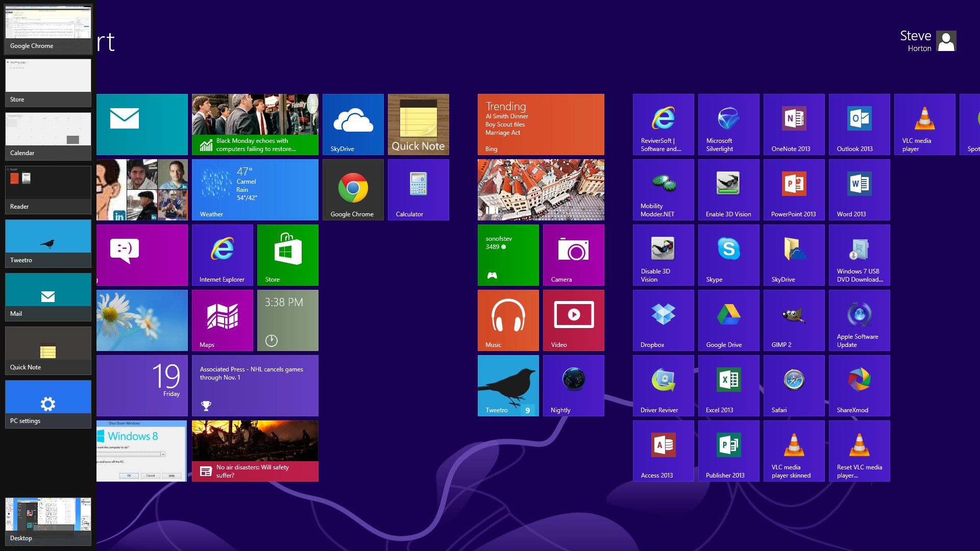Open the Xbox Games tile sonofstev
Viewport: 980px width, 551px height.
point(508,255)
